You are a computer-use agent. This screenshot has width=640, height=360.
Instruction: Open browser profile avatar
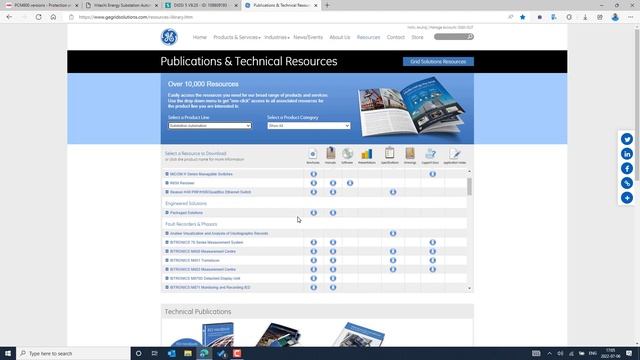coord(615,17)
